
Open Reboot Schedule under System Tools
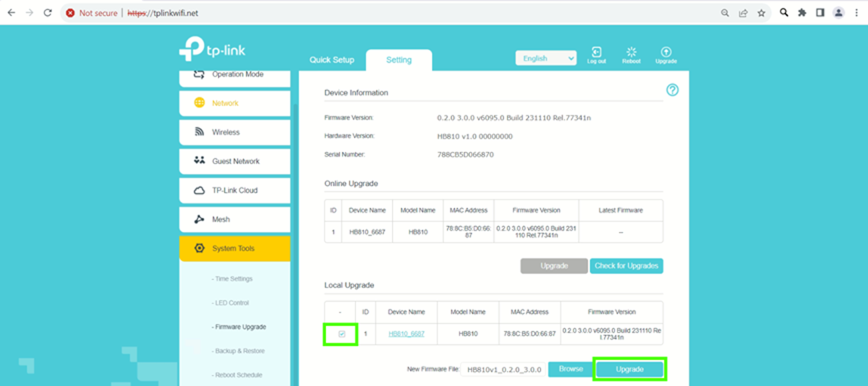[237, 375]
